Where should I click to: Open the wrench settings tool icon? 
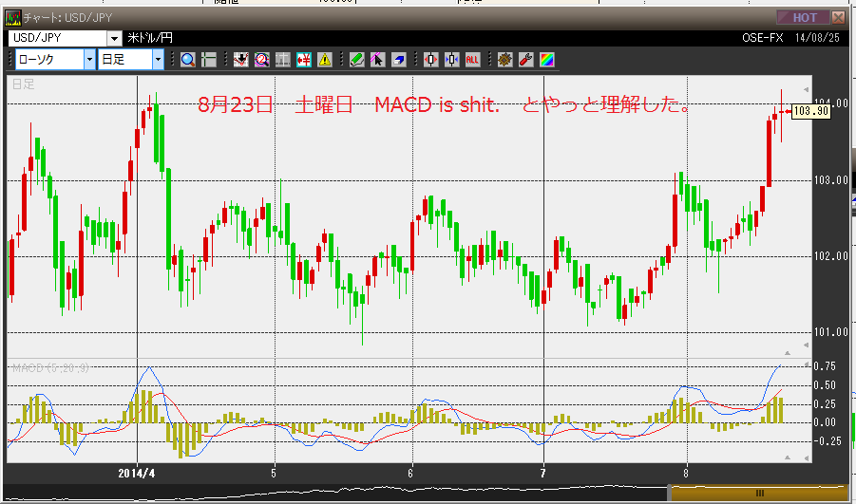[525, 60]
